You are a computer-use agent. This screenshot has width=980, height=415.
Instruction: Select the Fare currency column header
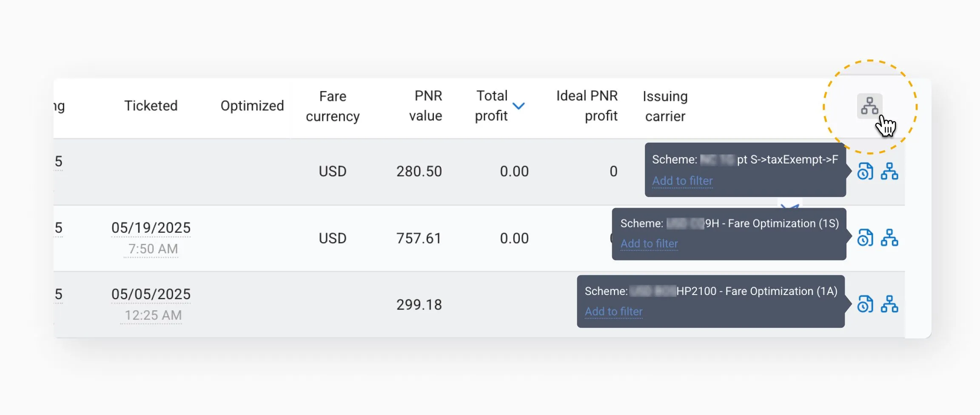coord(333,106)
